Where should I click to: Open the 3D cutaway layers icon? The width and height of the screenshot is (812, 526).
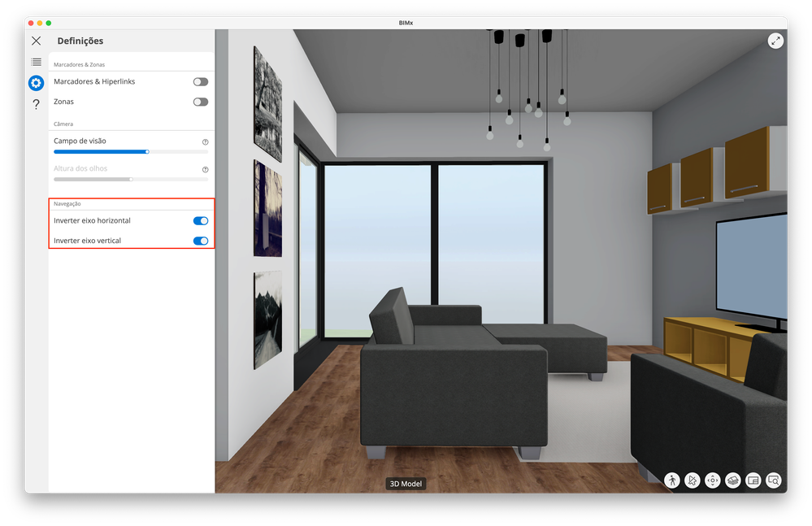tap(733, 480)
